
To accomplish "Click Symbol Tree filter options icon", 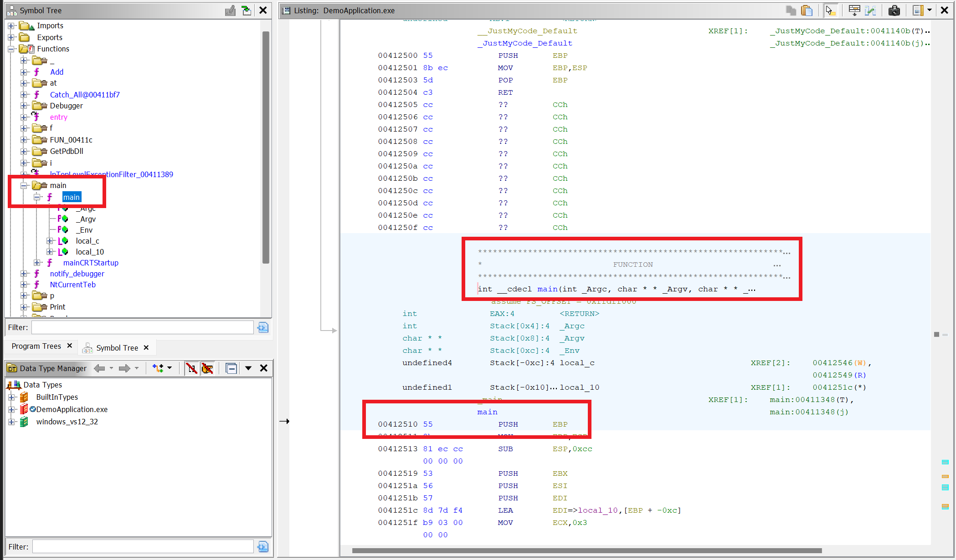I will pos(263,327).
